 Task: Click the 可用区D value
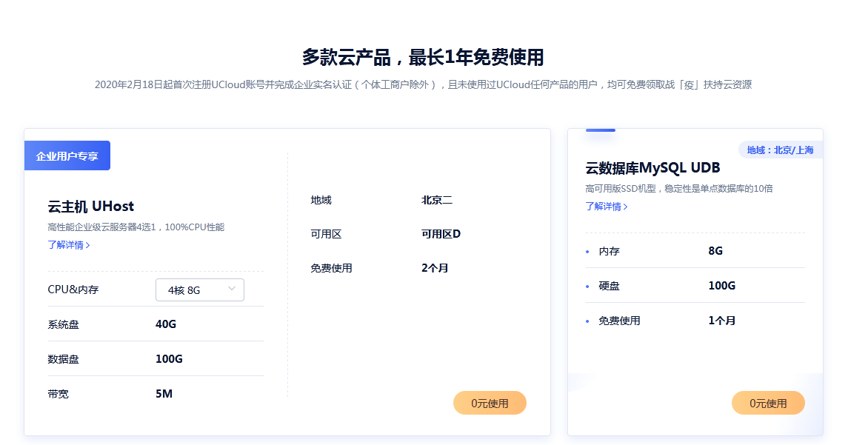click(441, 234)
